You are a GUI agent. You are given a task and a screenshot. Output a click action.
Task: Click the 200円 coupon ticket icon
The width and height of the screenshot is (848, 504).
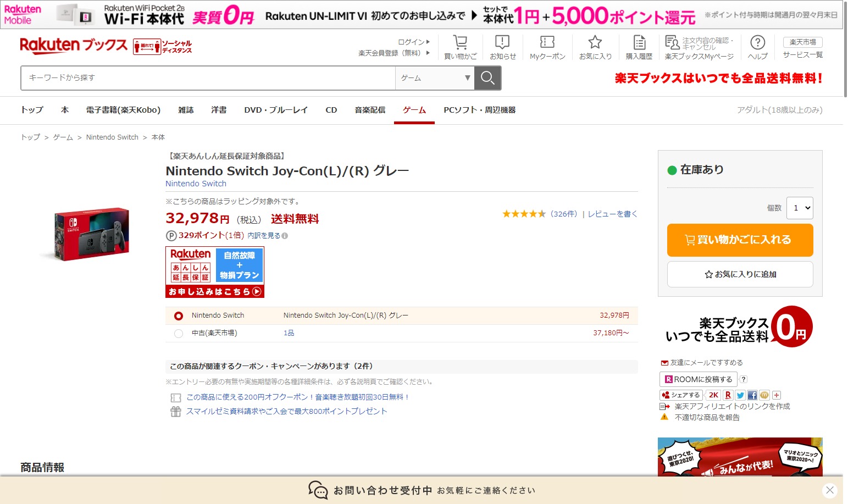click(176, 397)
